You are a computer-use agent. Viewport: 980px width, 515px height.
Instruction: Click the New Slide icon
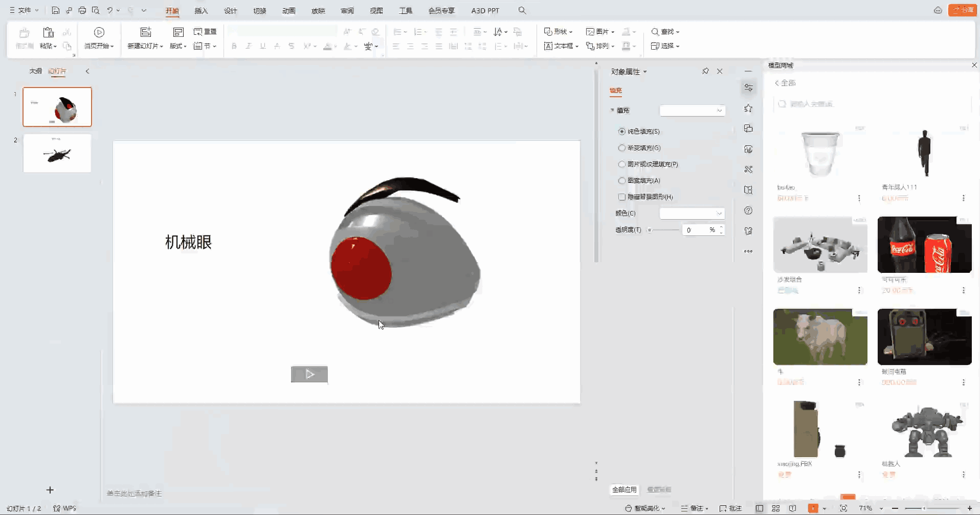tap(146, 33)
